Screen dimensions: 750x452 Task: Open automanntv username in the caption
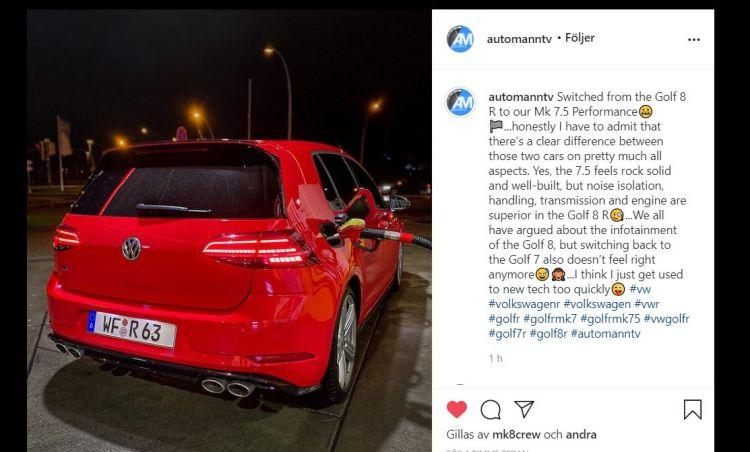520,97
